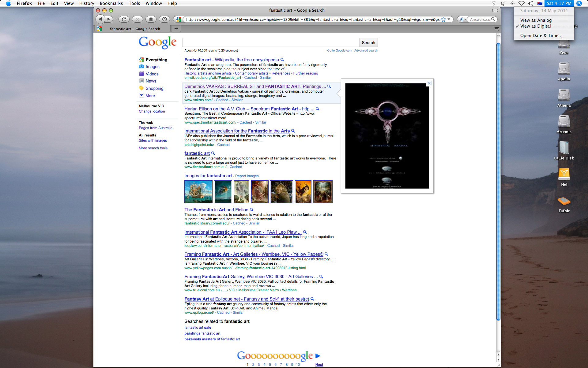Click the Google favicon site identity button
The height and width of the screenshot is (368, 588).
(179, 19)
